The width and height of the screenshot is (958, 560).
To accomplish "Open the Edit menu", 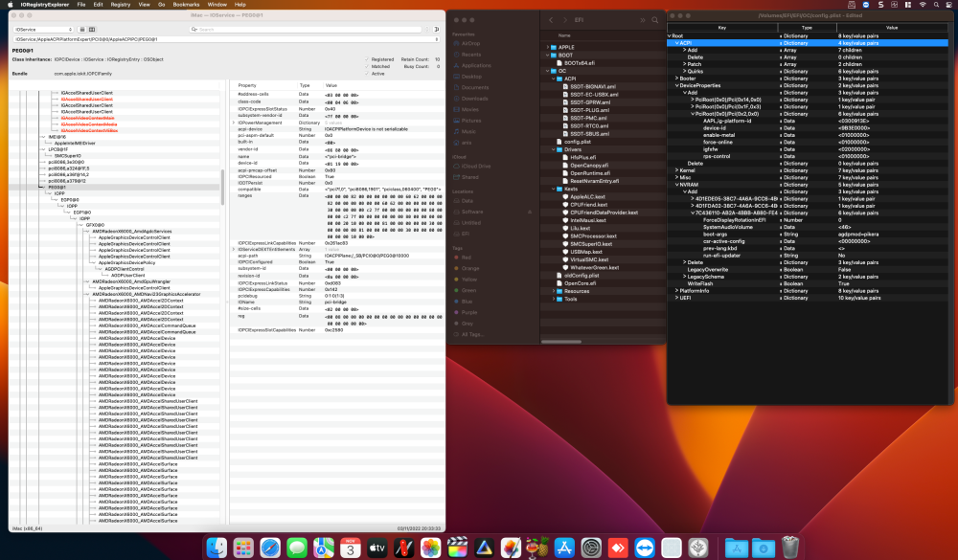I will coord(98,4).
